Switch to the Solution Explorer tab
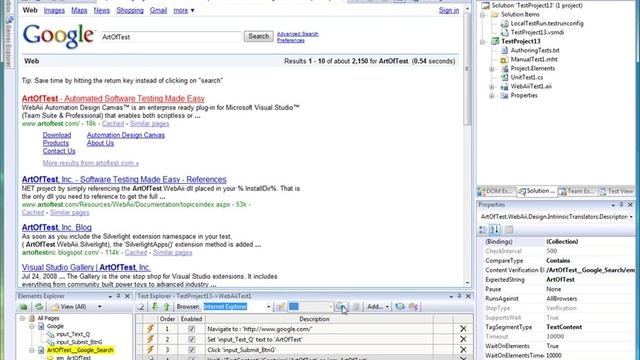This screenshot has height=360, width=640. point(537,191)
